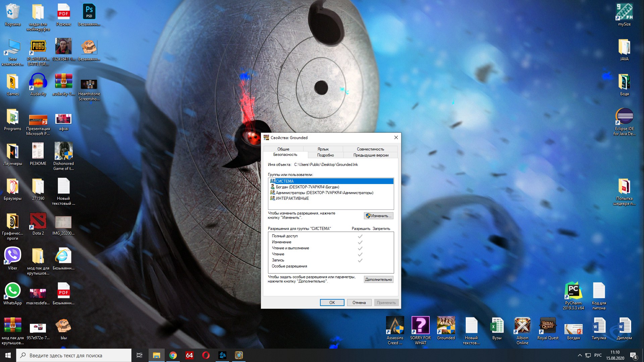
Task: Switch to the Безопасность tab
Action: 285,155
